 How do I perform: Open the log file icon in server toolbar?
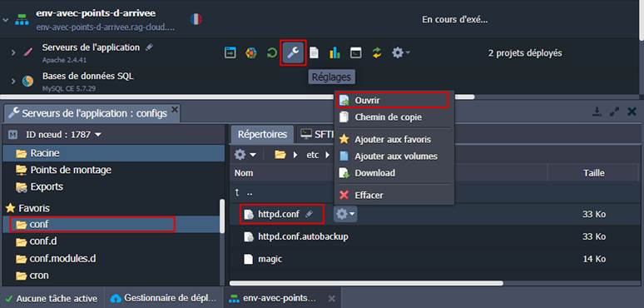[314, 53]
